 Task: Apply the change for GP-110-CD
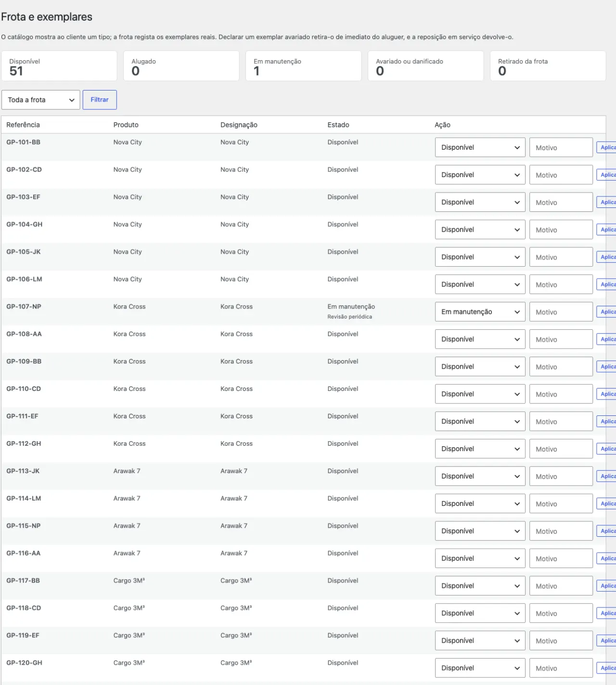click(x=606, y=394)
